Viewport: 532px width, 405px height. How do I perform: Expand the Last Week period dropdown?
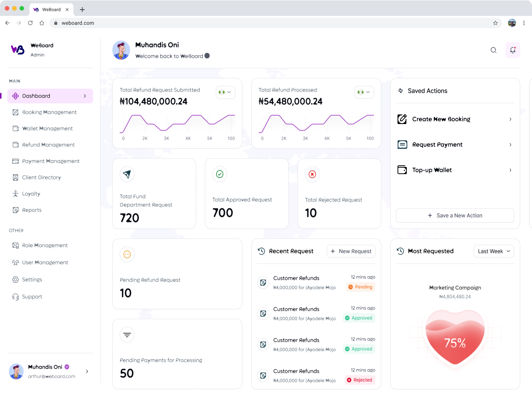click(494, 251)
